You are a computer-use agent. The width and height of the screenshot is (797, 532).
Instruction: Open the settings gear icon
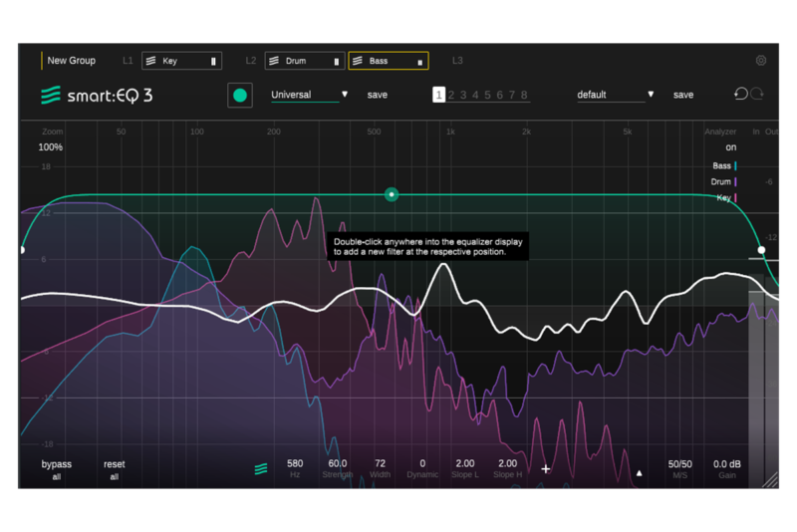[x=761, y=61]
